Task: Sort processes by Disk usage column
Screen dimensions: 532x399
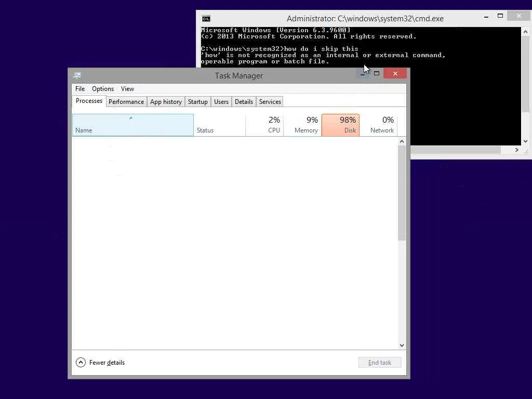Action: pyautogui.click(x=340, y=125)
